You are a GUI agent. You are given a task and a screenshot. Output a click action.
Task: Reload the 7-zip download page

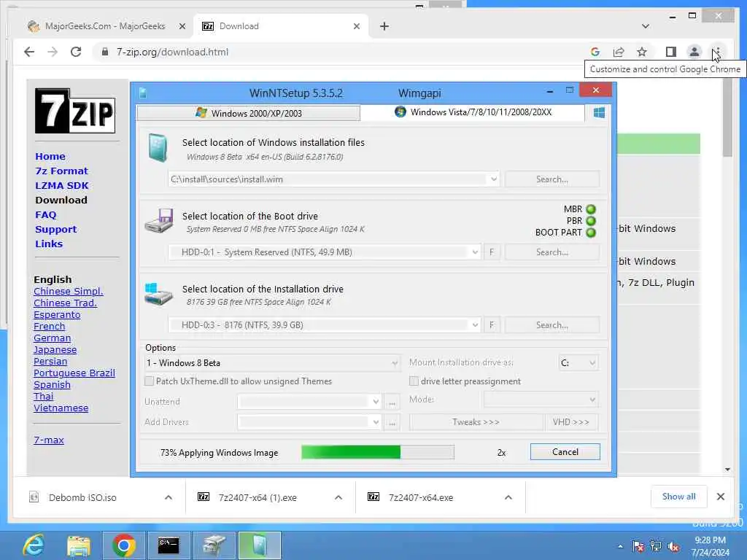point(76,52)
